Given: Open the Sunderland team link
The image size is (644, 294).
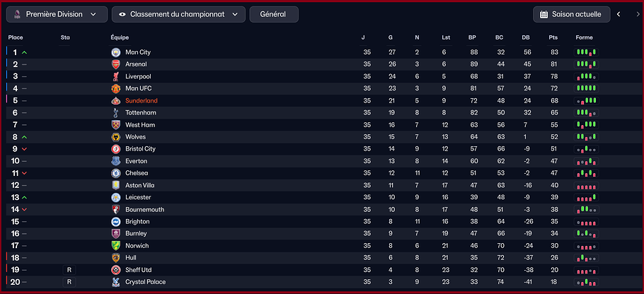Looking at the screenshot, I should tap(142, 101).
